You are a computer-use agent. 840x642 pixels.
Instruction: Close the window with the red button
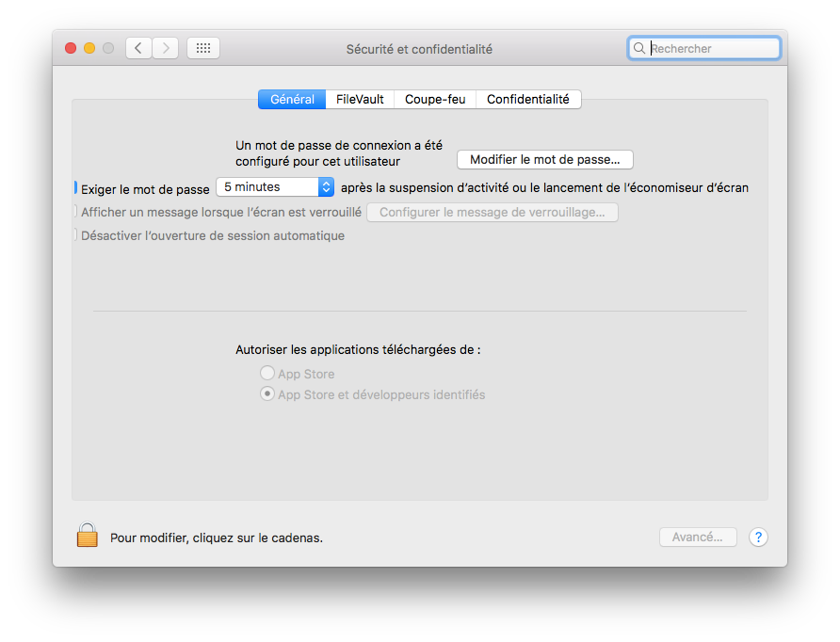coord(71,48)
